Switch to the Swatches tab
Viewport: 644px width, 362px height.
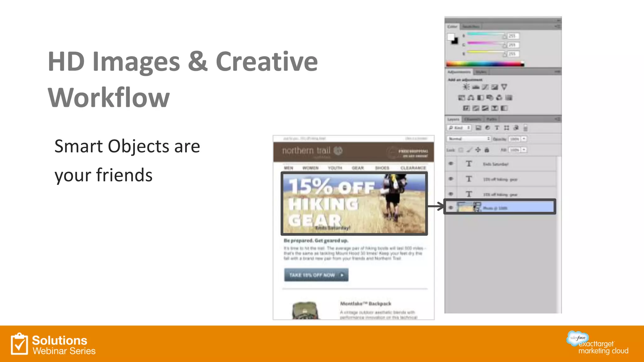(471, 27)
